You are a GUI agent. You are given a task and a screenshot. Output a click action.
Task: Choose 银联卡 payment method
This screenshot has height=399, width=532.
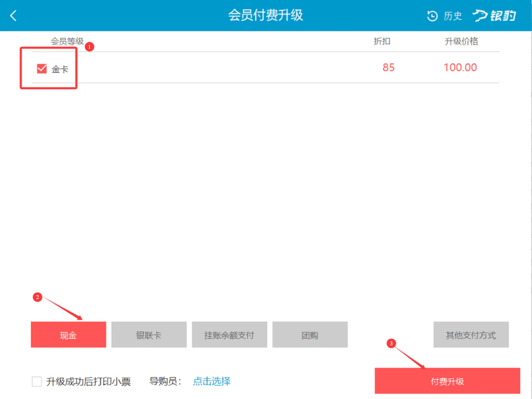click(149, 335)
